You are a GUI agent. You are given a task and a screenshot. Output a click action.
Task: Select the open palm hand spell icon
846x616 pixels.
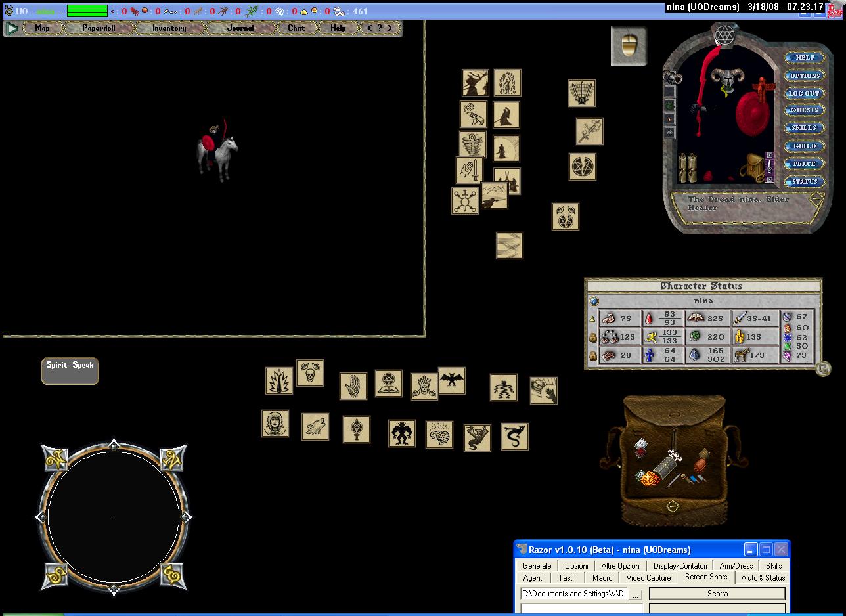[353, 386]
